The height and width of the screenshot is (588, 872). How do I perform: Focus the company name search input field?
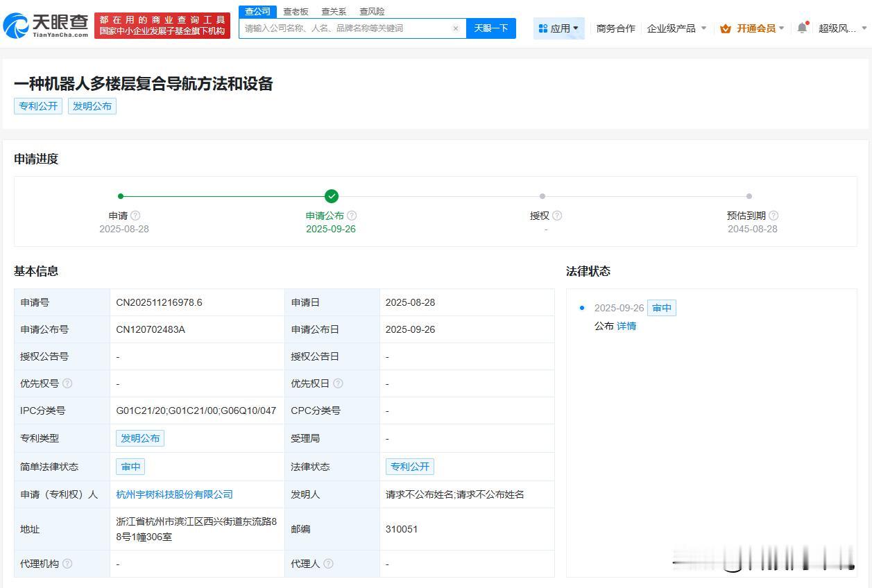347,28
